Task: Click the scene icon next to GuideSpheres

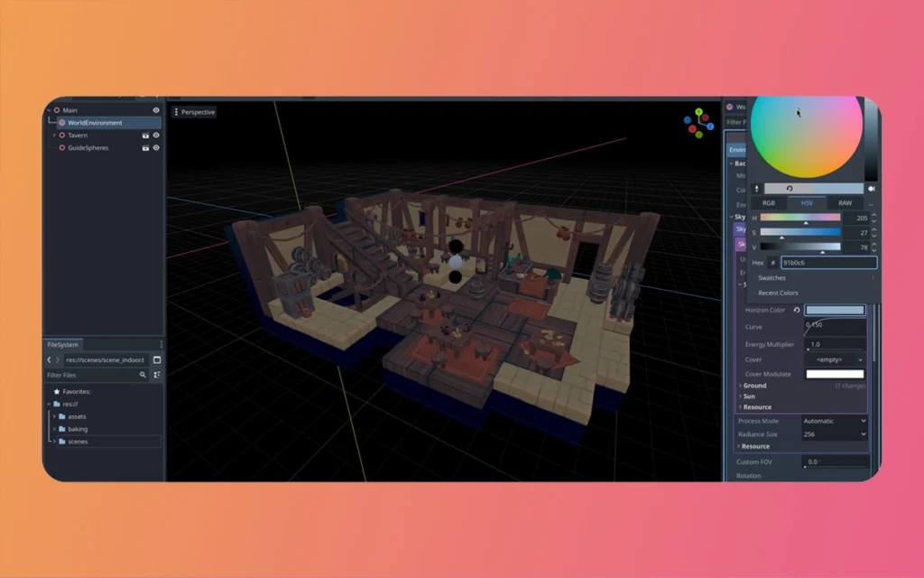Action: [x=145, y=148]
